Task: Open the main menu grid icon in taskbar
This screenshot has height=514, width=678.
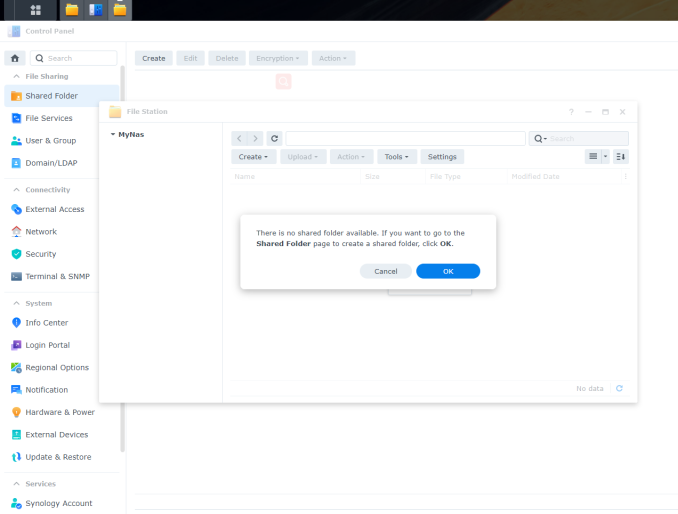Action: pos(36,10)
